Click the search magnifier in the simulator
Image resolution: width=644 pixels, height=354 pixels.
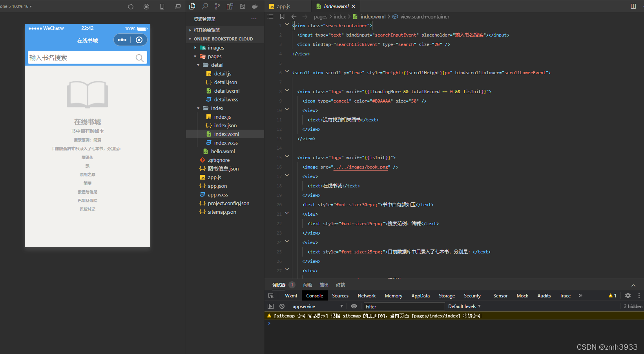coord(139,58)
